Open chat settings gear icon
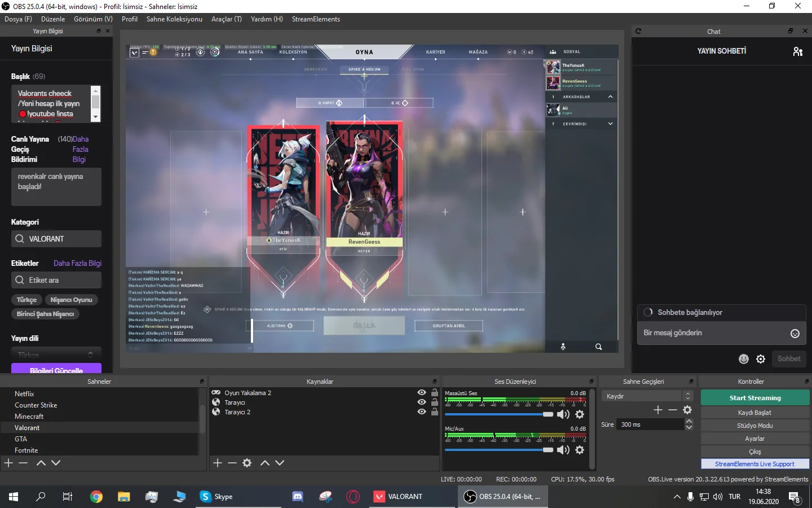The image size is (812, 508). [761, 359]
